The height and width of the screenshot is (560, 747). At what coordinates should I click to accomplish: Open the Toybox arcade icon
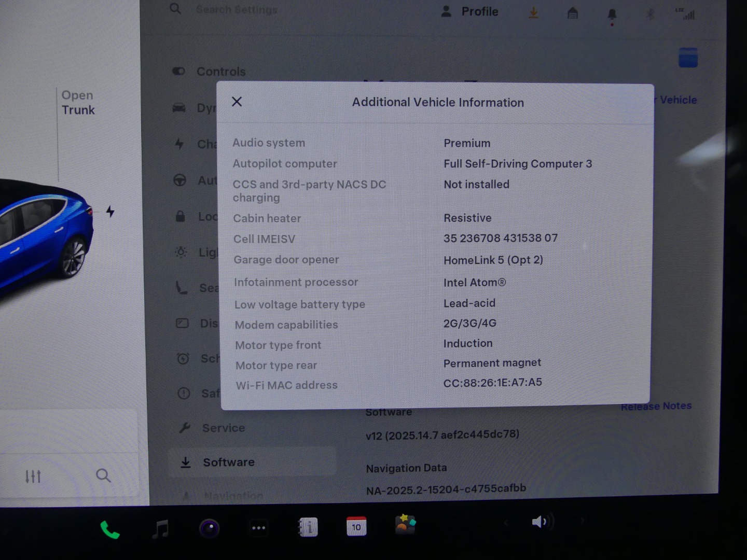click(405, 524)
